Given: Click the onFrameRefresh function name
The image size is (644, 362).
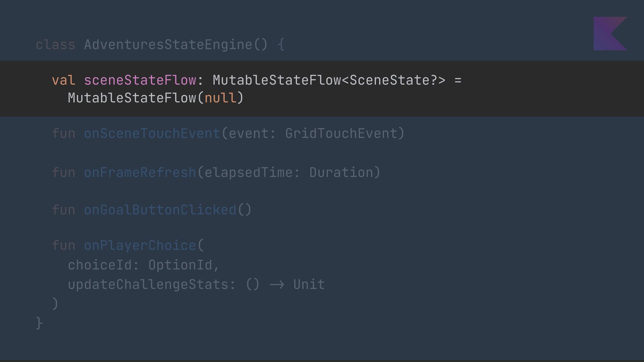Looking at the screenshot, I should pyautogui.click(x=140, y=172).
